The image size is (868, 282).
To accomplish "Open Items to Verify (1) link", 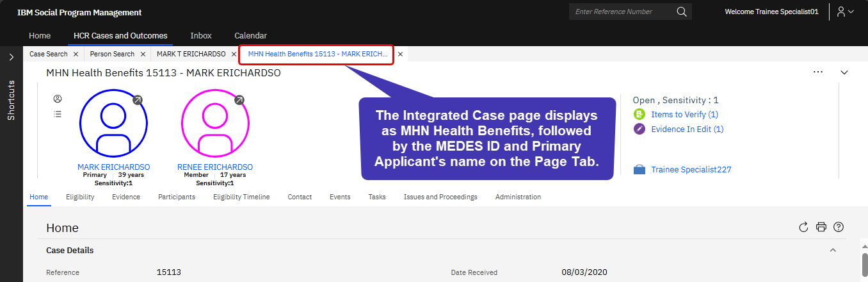I will pyautogui.click(x=684, y=114).
